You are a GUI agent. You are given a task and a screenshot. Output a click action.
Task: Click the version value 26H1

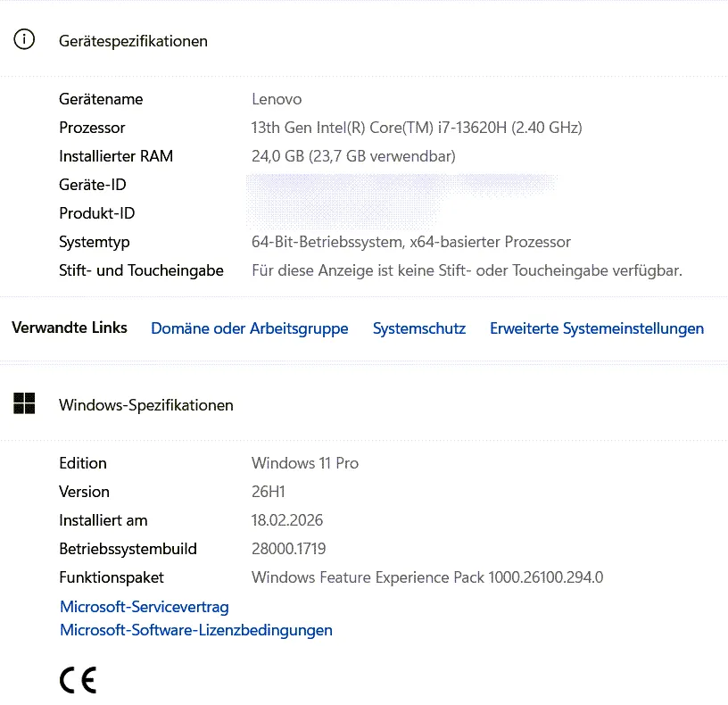(269, 492)
